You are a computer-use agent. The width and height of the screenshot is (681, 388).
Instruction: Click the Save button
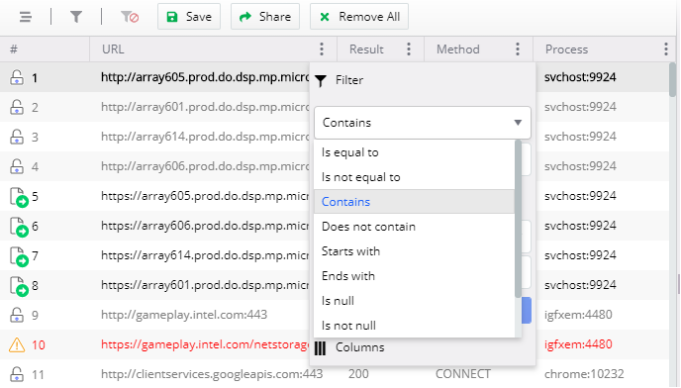tap(189, 17)
